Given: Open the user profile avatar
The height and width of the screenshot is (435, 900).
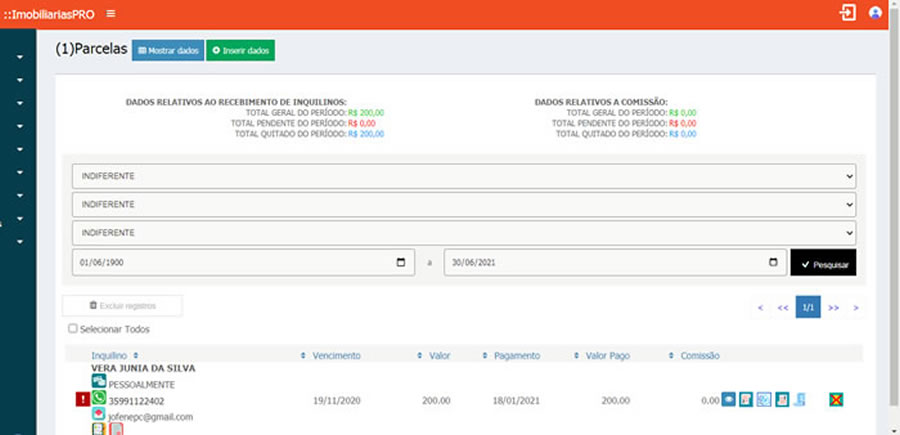Looking at the screenshot, I should click(x=876, y=13).
